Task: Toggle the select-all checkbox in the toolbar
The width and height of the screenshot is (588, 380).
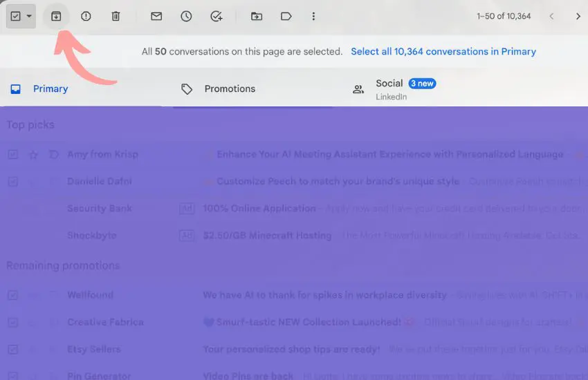Action: click(15, 16)
